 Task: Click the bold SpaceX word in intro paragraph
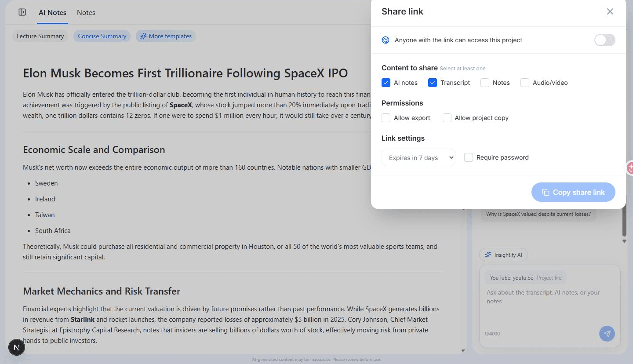click(x=181, y=105)
